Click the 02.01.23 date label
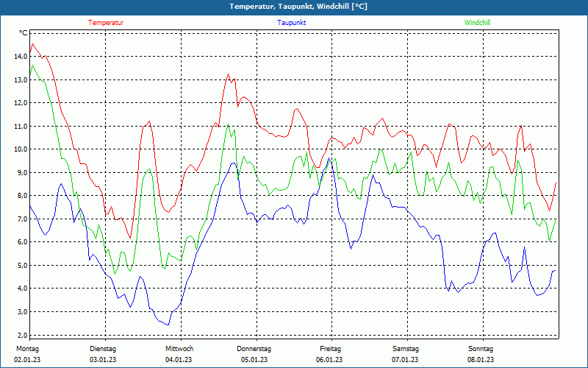The height and width of the screenshot is (368, 588). [x=27, y=360]
